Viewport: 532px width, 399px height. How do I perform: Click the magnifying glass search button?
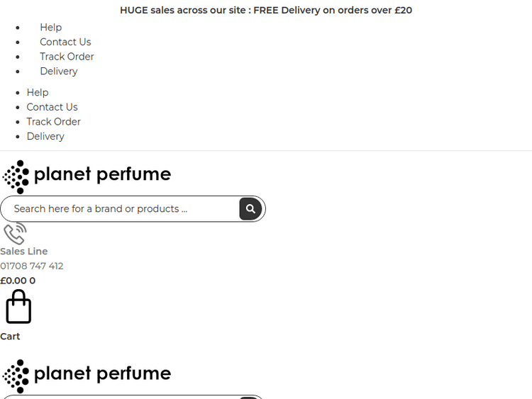pyautogui.click(x=250, y=209)
